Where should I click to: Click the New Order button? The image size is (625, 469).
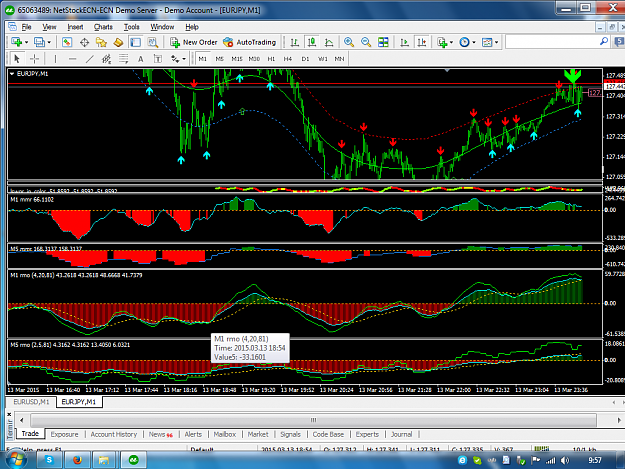(194, 42)
